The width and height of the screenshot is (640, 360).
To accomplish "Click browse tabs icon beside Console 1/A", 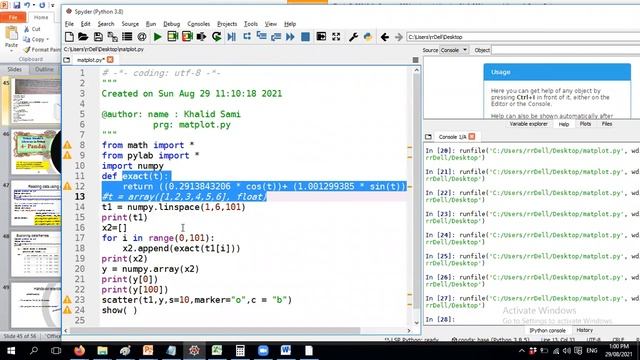I will (428, 137).
